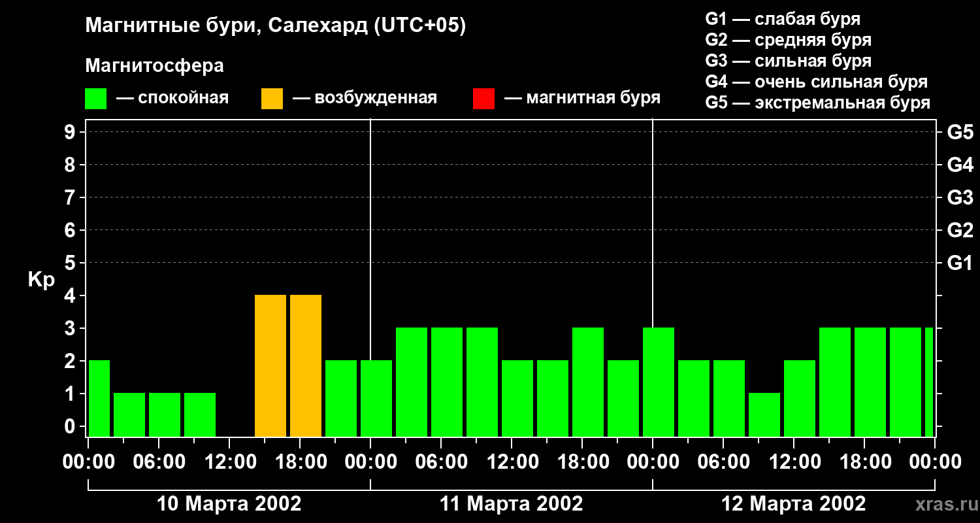Click the '10 Марта 2002' date label
980x523 pixels.
(229, 504)
